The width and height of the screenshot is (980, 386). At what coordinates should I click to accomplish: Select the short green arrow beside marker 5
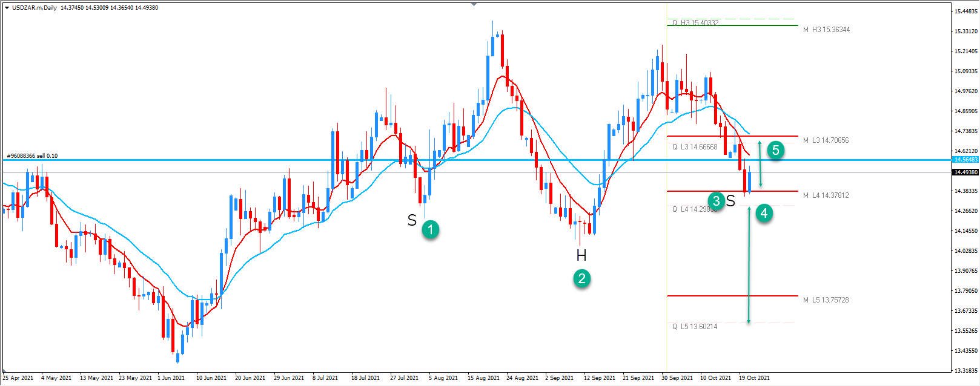760,165
